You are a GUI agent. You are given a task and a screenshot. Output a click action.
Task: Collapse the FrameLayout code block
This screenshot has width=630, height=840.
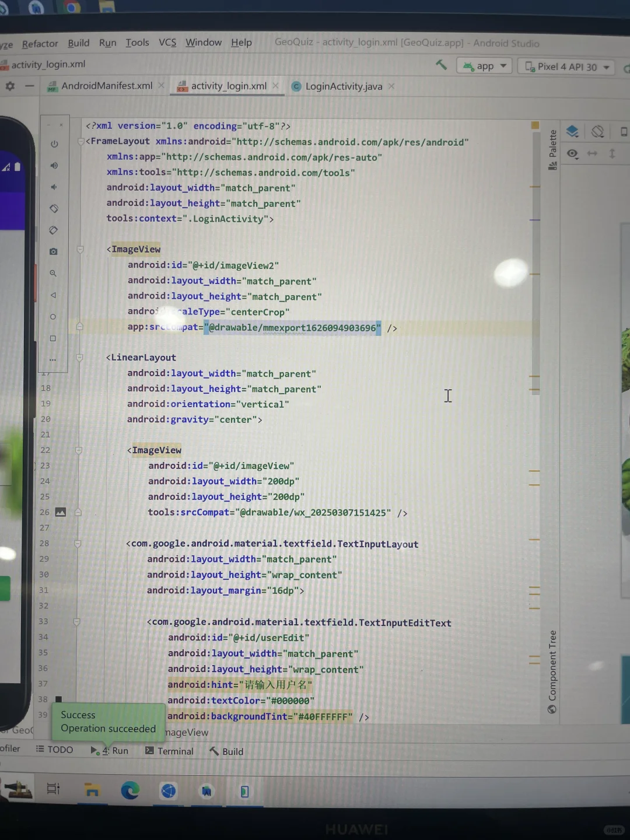coord(81,141)
